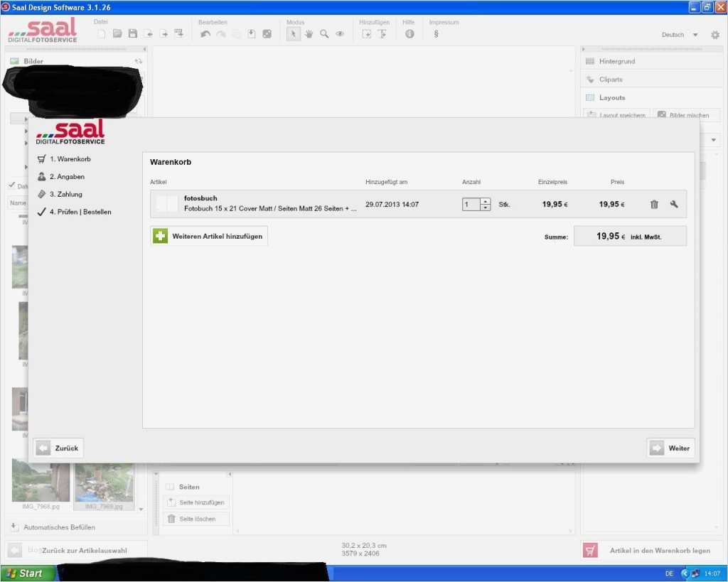Decrease the Anzahl quantity with down arrow
Image resolution: width=728 pixels, height=582 pixels.
click(x=485, y=208)
